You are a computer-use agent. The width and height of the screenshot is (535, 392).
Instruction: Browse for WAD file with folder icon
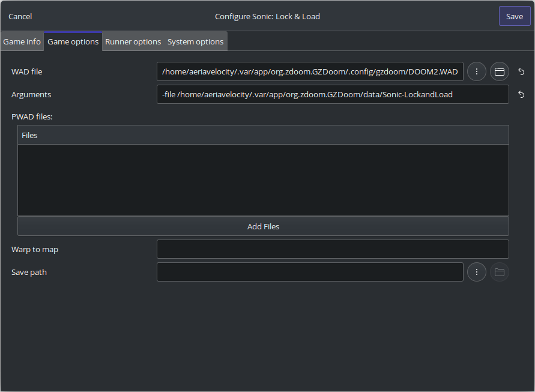coord(499,71)
